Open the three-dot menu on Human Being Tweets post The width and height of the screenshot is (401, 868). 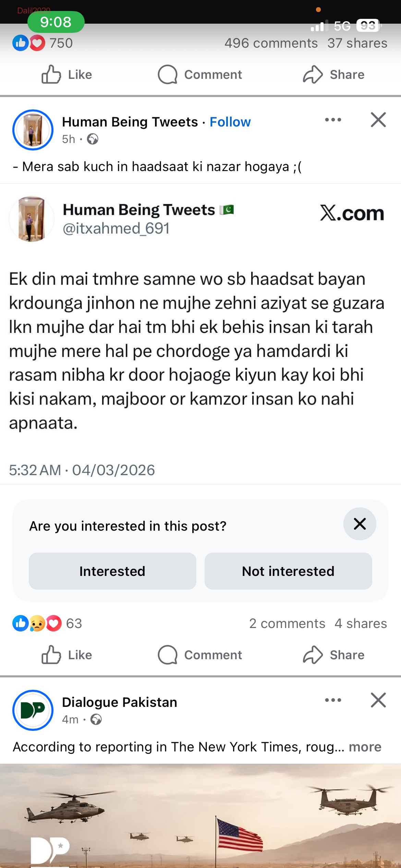333,120
